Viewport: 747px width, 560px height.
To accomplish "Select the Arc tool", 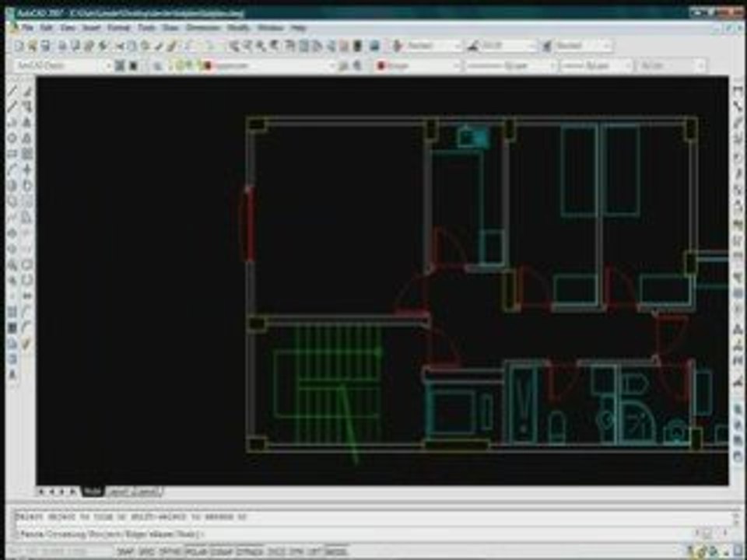I will click(13, 170).
